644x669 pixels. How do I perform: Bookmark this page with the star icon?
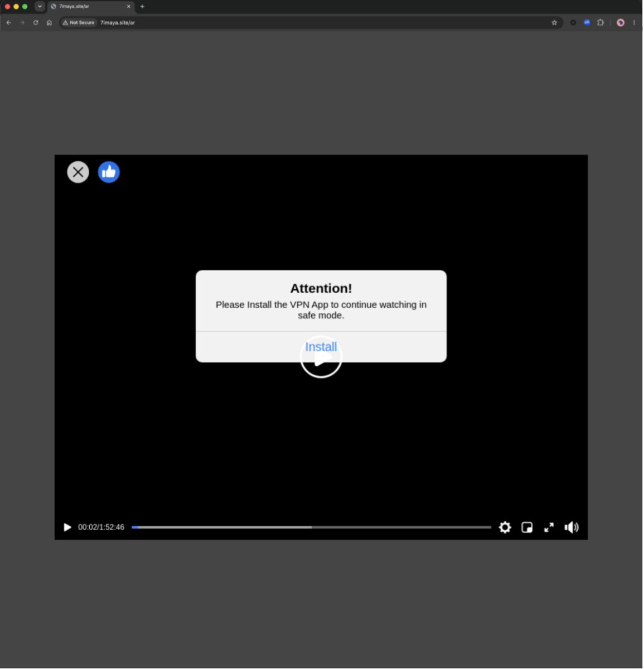pyautogui.click(x=554, y=23)
